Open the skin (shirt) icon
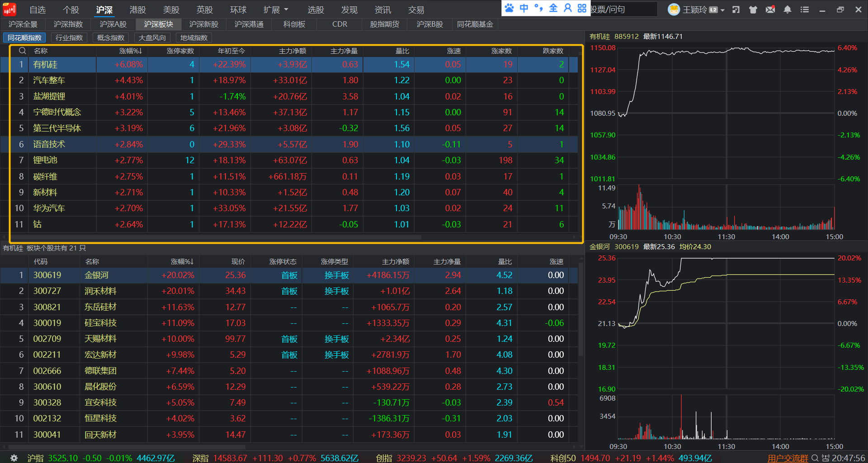 (x=753, y=9)
